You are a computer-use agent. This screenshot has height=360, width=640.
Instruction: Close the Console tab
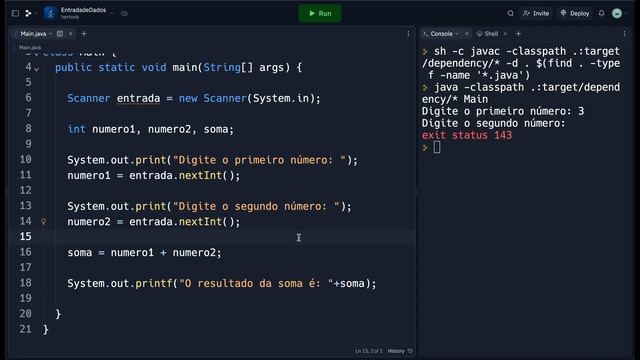(467, 34)
